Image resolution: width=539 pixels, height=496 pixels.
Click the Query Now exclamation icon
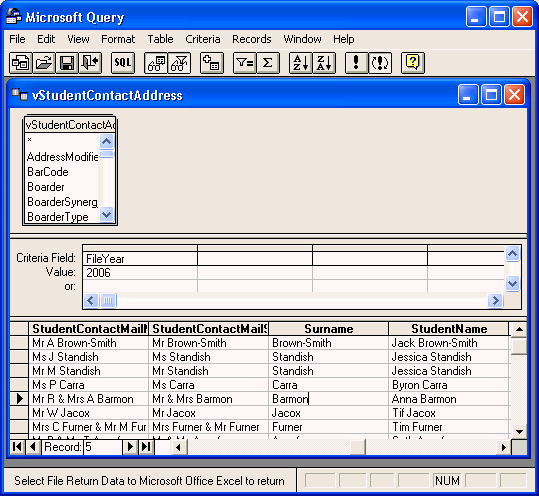(356, 63)
